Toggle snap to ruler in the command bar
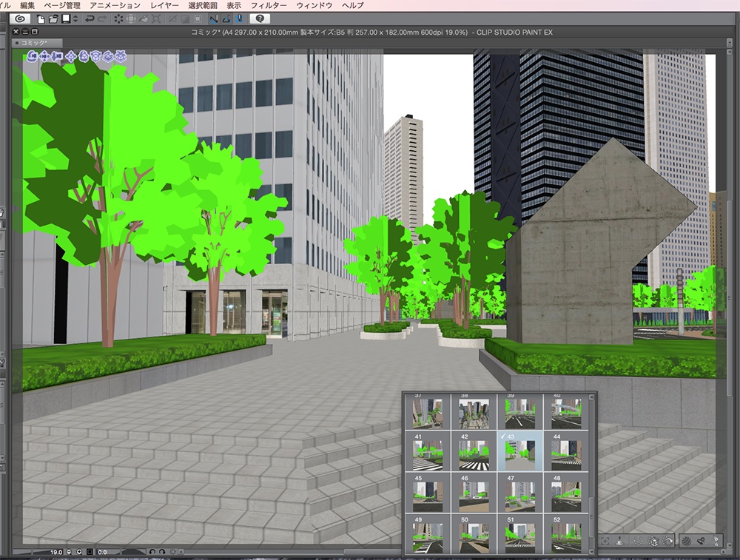740x560 pixels. click(214, 21)
